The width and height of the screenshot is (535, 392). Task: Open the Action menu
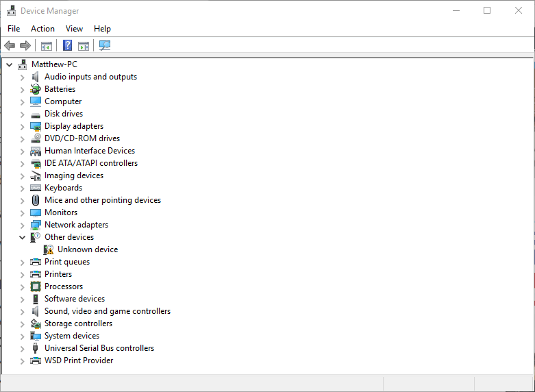(x=42, y=29)
